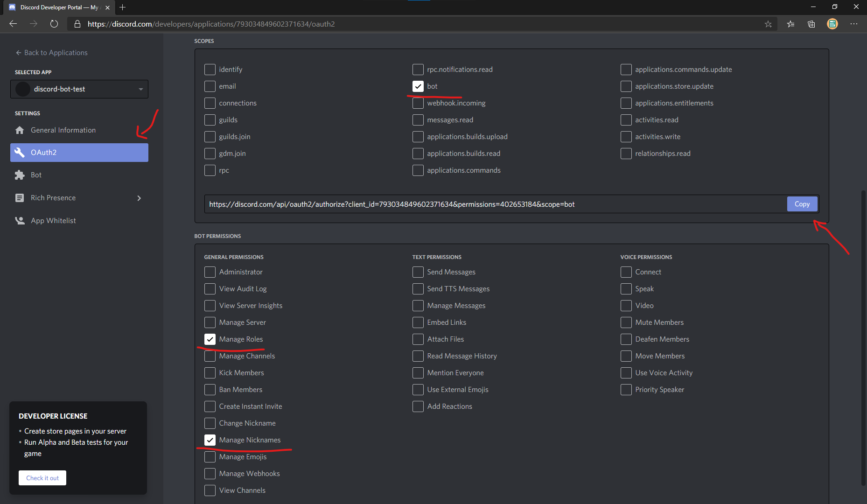Go back using Back to Applications link
Image resolution: width=867 pixels, height=504 pixels.
click(51, 53)
